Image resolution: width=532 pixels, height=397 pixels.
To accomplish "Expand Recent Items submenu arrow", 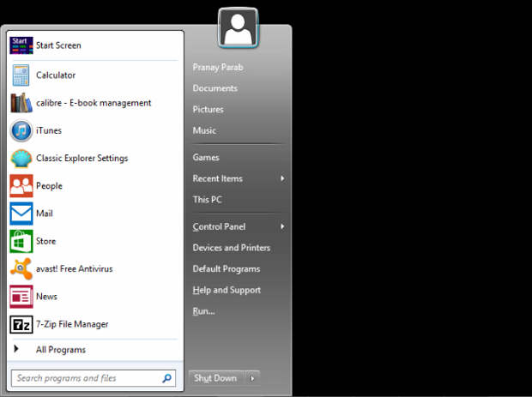I will [x=282, y=178].
